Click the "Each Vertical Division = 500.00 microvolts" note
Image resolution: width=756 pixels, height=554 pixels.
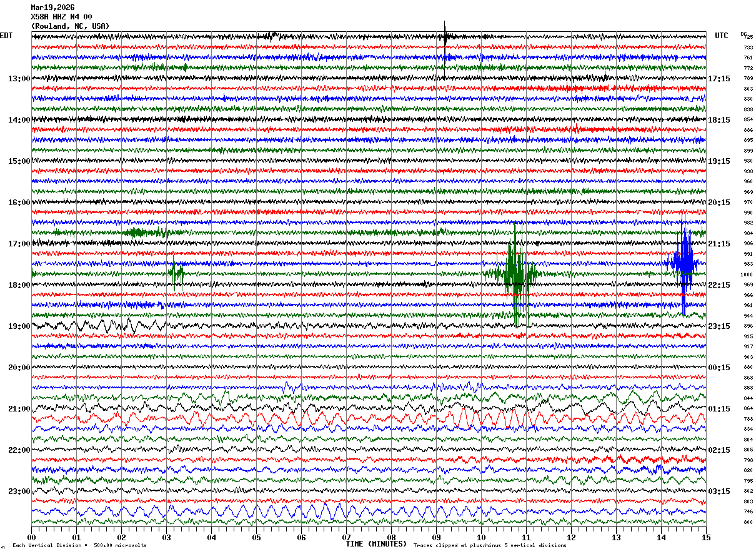(x=80, y=545)
